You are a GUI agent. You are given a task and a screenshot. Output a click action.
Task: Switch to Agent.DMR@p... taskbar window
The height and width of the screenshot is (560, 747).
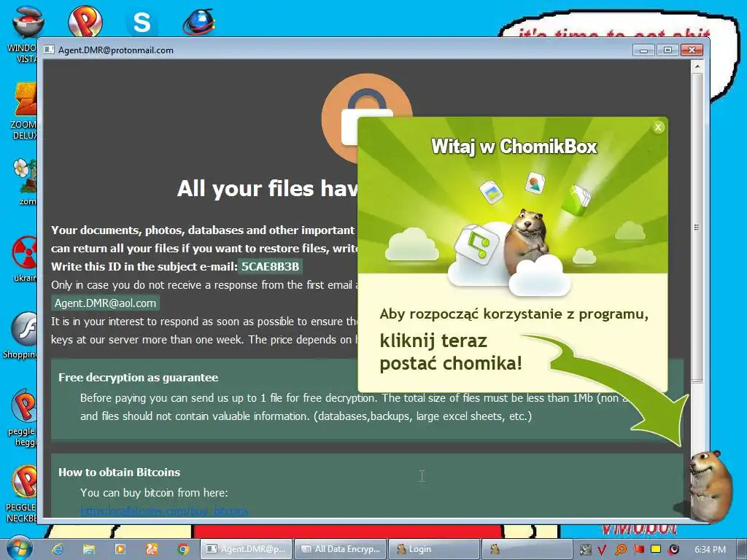click(246, 549)
